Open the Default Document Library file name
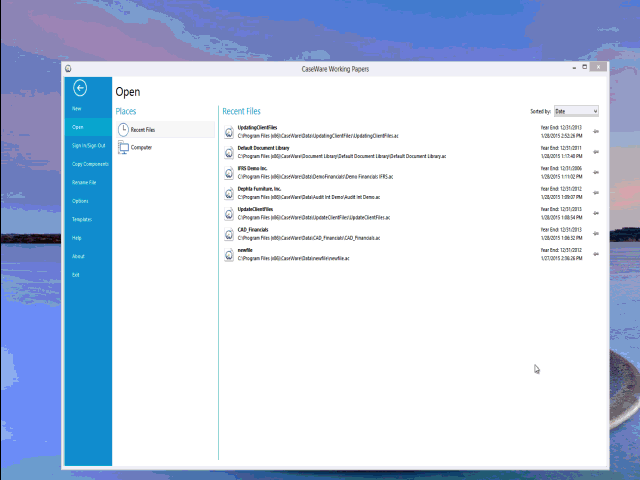 point(263,148)
